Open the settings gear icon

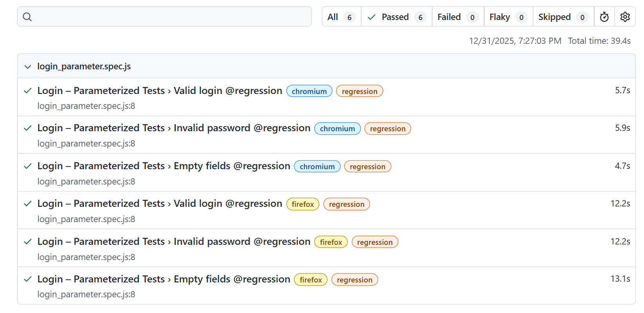coord(625,17)
